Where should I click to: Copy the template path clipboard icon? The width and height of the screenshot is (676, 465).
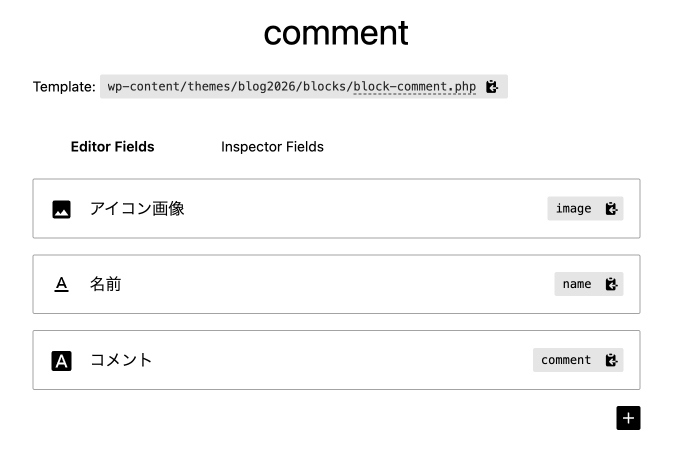click(x=492, y=87)
